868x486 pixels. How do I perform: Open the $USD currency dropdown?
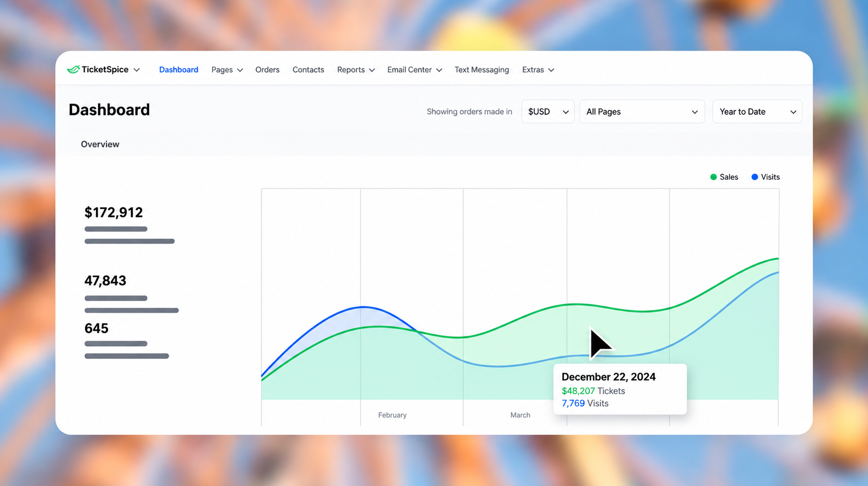point(548,112)
